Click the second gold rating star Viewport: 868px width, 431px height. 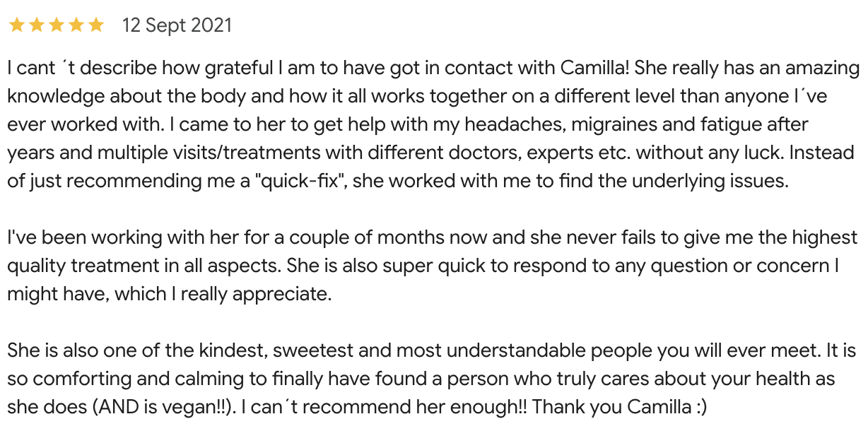pos(36,25)
